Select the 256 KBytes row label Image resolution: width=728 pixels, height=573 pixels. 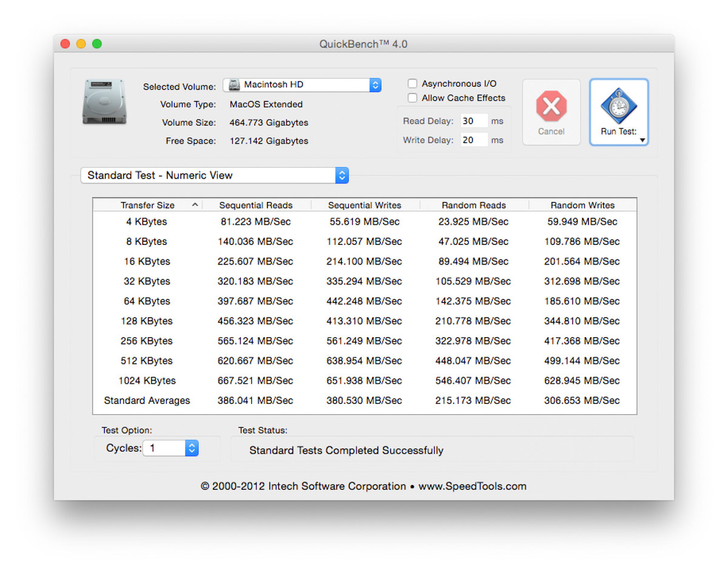pos(147,341)
